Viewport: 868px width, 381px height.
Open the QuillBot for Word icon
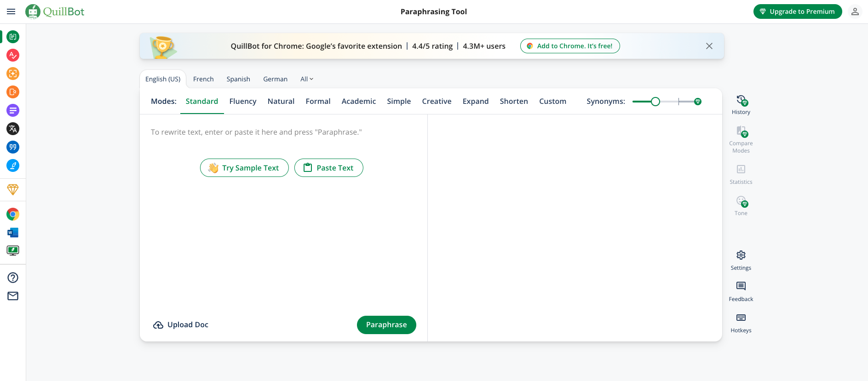[x=13, y=233]
